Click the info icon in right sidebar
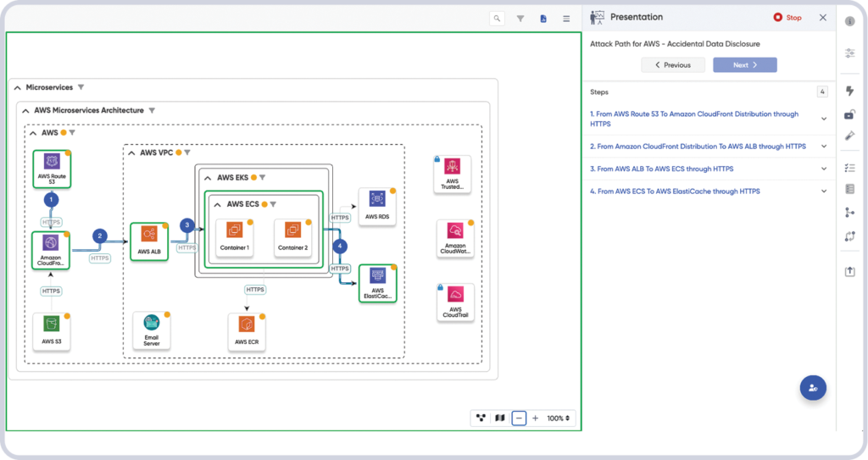The height and width of the screenshot is (460, 868). click(850, 21)
